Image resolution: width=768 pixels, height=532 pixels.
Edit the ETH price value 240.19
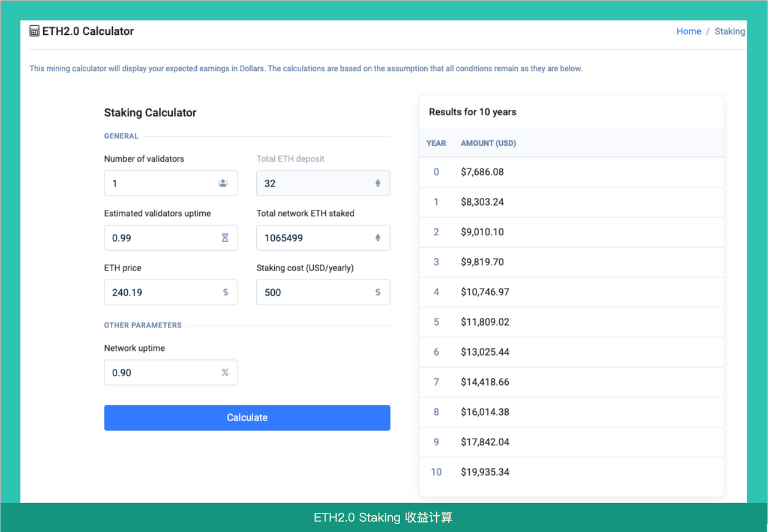(171, 293)
